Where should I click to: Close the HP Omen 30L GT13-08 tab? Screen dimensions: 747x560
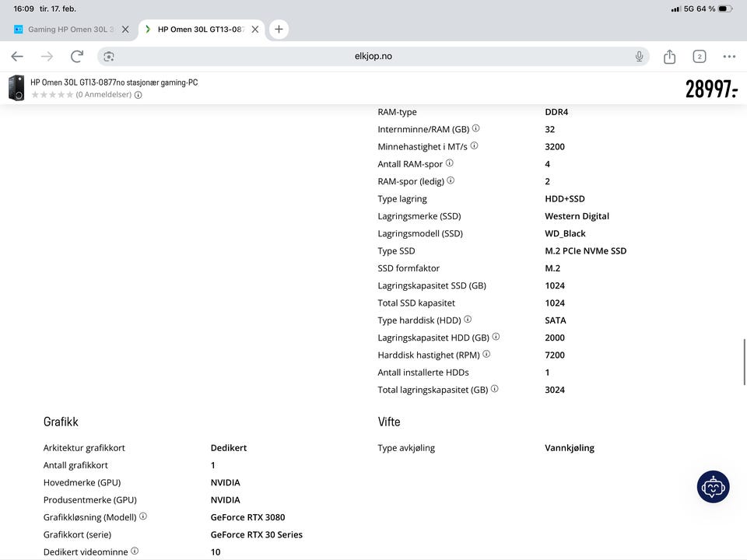pos(255,29)
